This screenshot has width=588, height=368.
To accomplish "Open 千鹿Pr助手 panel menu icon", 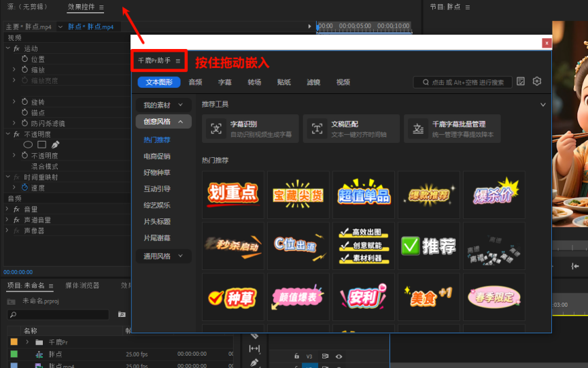I will click(x=178, y=61).
